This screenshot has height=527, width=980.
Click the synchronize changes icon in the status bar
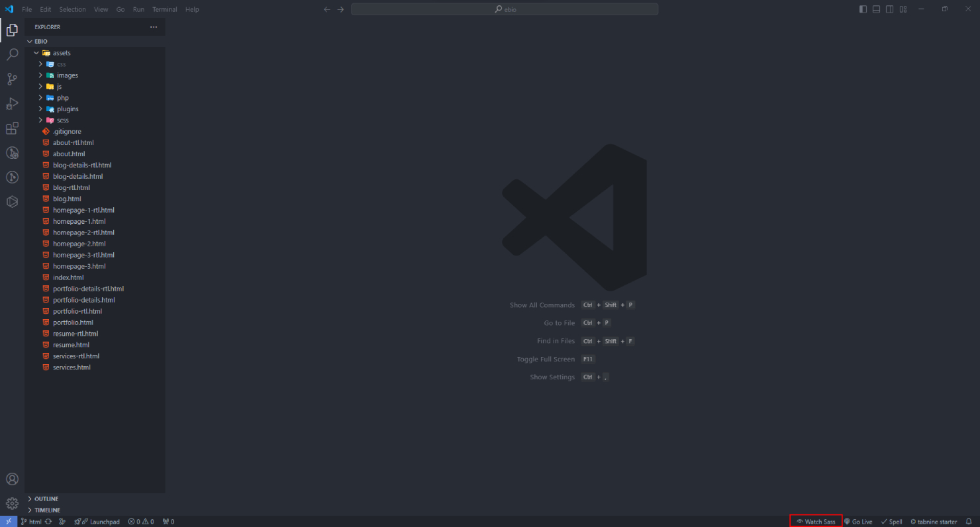(48, 522)
